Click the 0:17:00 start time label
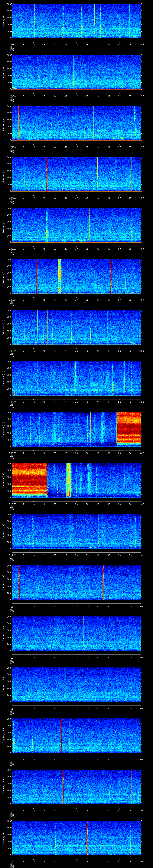 point(12,861)
